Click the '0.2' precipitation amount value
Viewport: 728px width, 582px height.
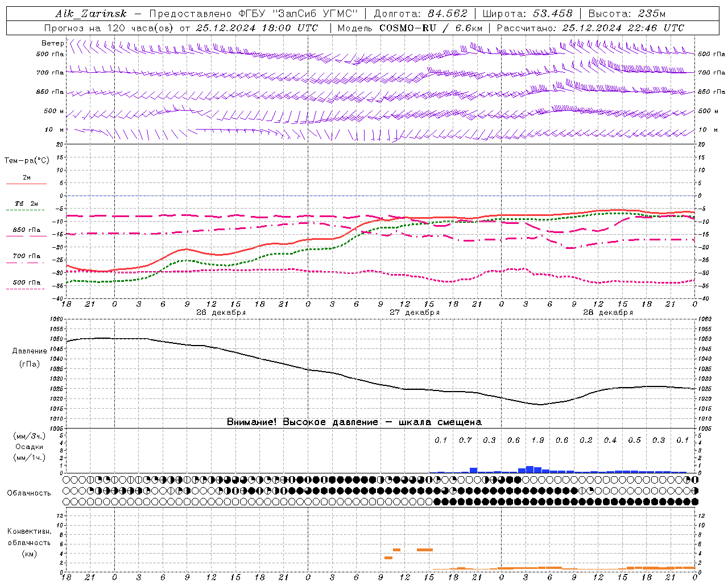(586, 440)
